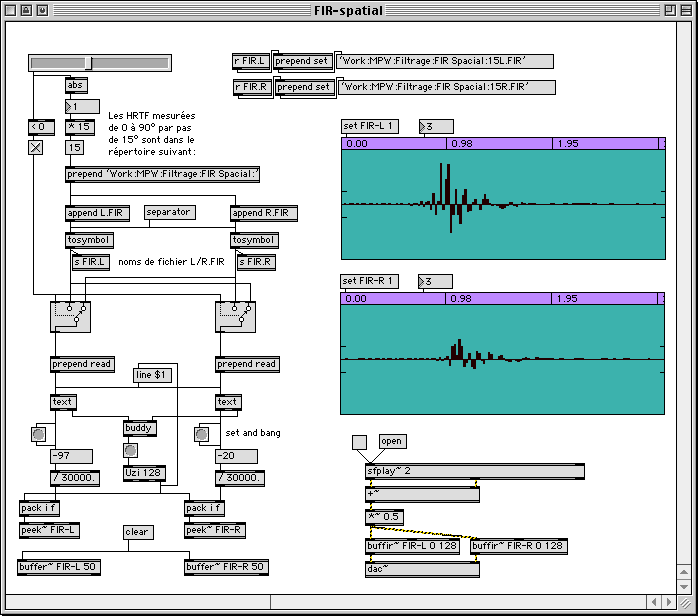This screenshot has width=698, height=616.
Task: Click the 15L.FIR path message box
Action: 445,61
